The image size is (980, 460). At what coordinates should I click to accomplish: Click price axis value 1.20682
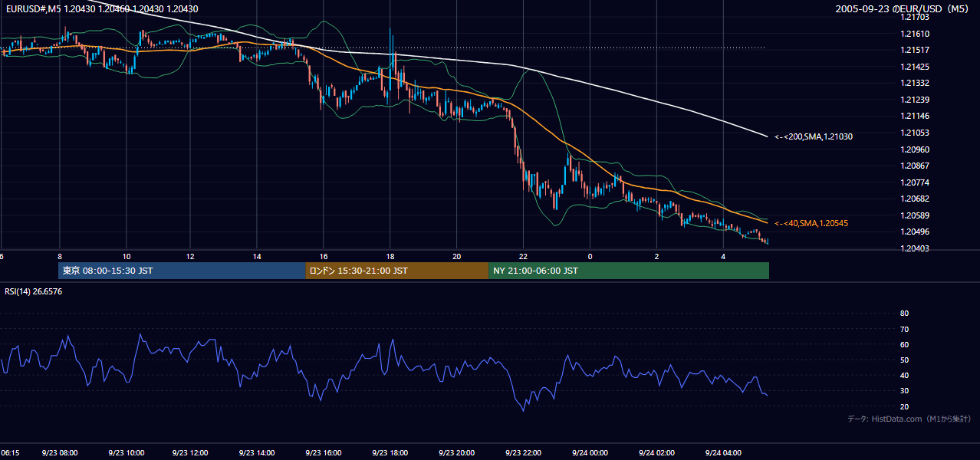click(x=916, y=199)
